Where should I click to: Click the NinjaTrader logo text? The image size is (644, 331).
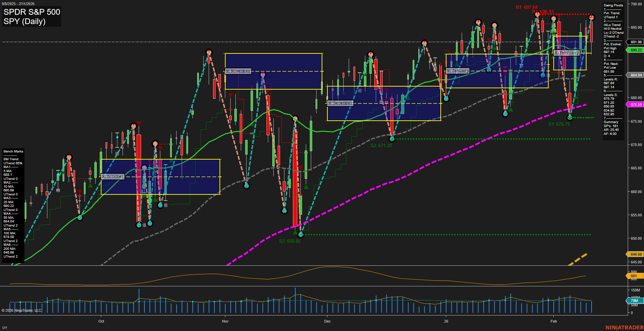[x=624, y=327]
